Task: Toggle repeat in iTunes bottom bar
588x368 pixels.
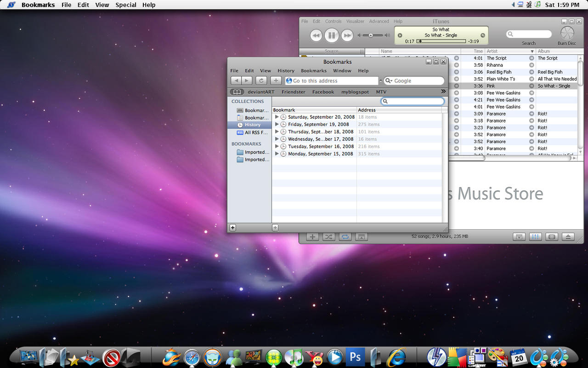Action: click(x=345, y=237)
